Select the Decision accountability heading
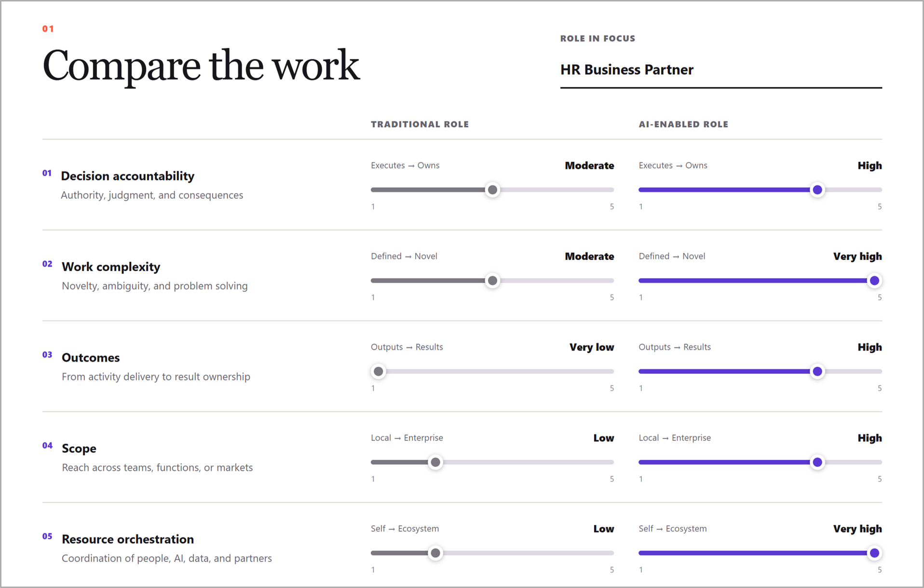The image size is (924, 588). click(128, 176)
